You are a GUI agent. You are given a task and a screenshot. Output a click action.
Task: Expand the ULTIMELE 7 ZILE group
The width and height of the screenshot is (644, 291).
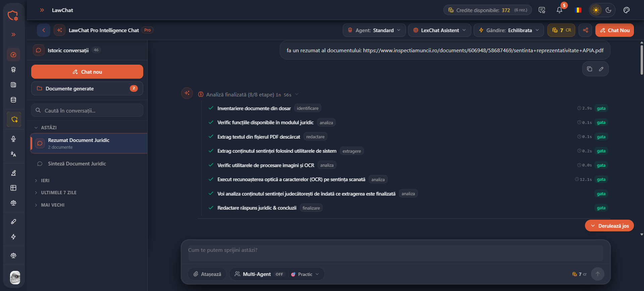[x=55, y=193]
